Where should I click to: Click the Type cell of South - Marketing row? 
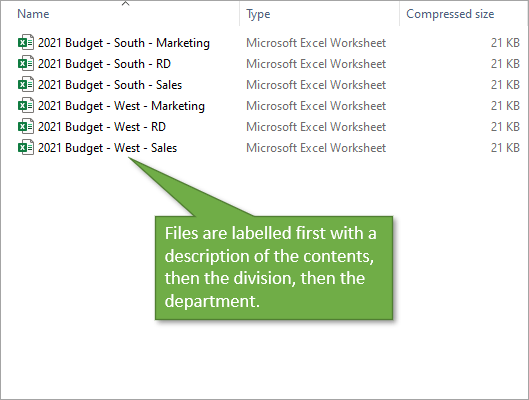[x=316, y=43]
